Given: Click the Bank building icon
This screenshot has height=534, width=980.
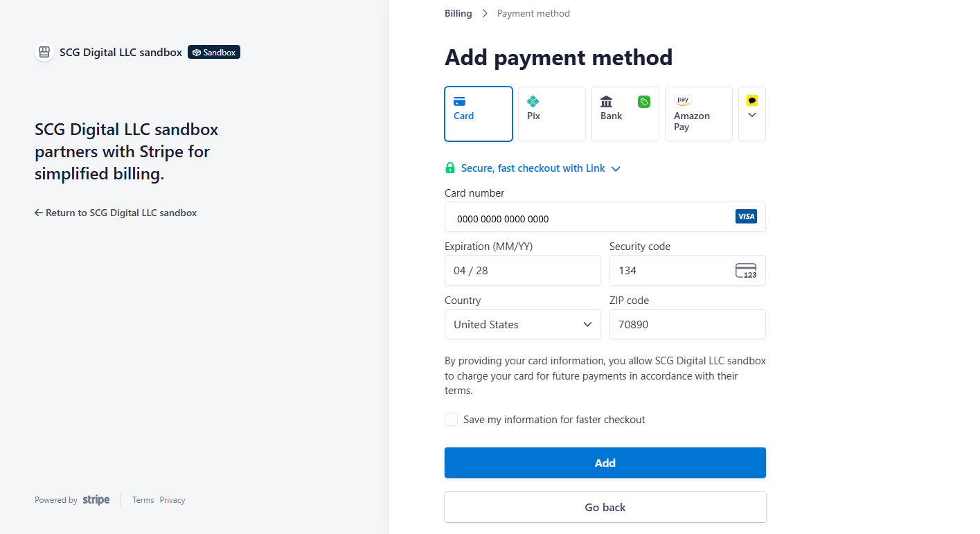Looking at the screenshot, I should point(607,102).
